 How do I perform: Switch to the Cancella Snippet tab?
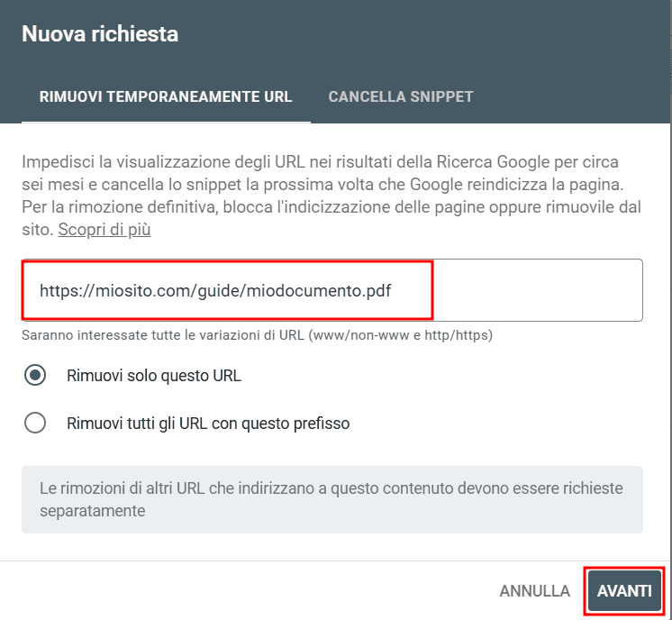401,96
